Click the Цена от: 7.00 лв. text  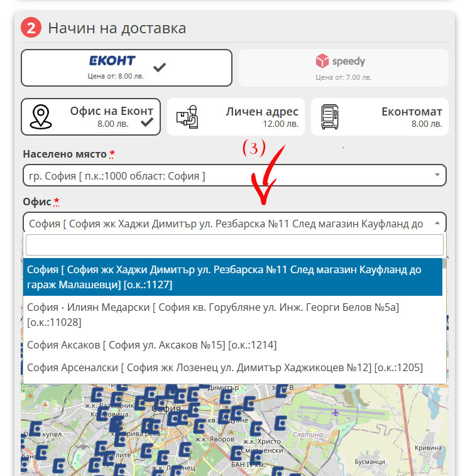(344, 77)
